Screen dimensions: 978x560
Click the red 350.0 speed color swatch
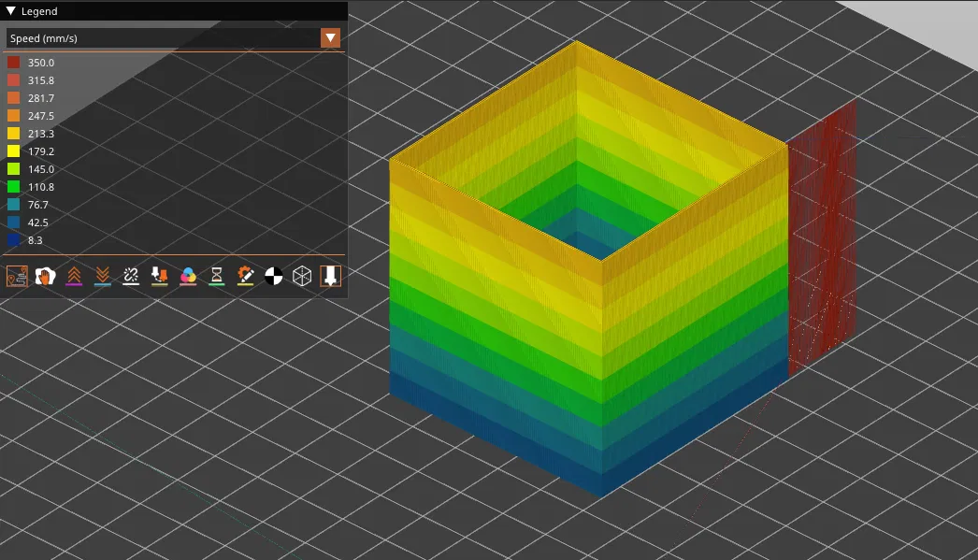point(13,62)
